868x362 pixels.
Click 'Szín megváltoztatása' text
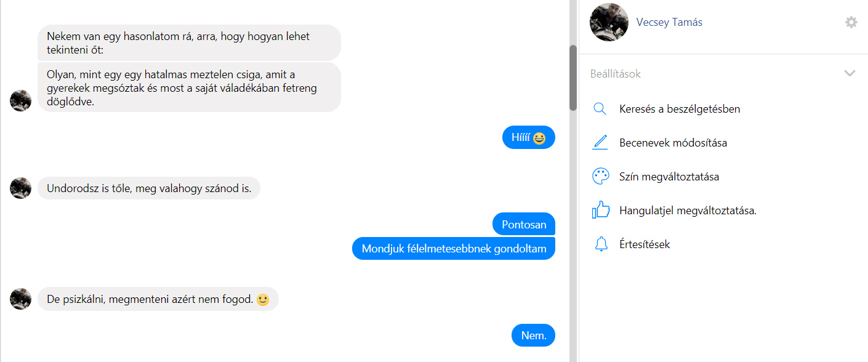click(x=669, y=177)
